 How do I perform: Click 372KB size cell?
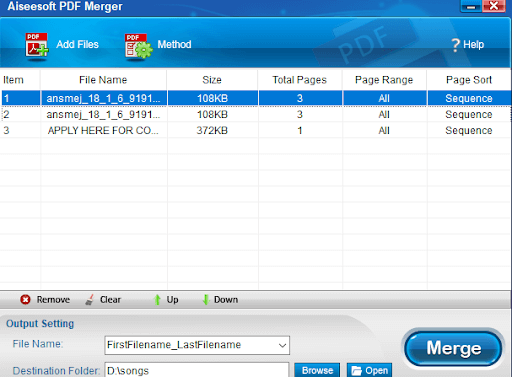point(212,130)
